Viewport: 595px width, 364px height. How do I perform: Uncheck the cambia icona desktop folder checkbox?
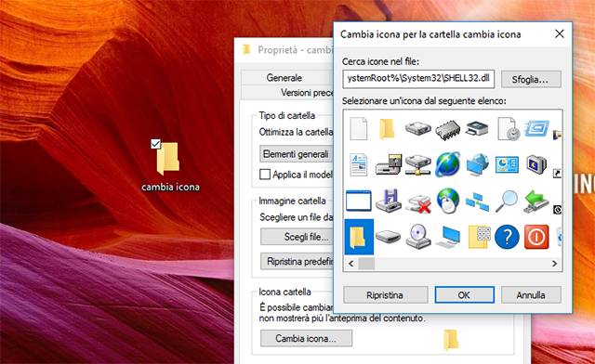155,144
